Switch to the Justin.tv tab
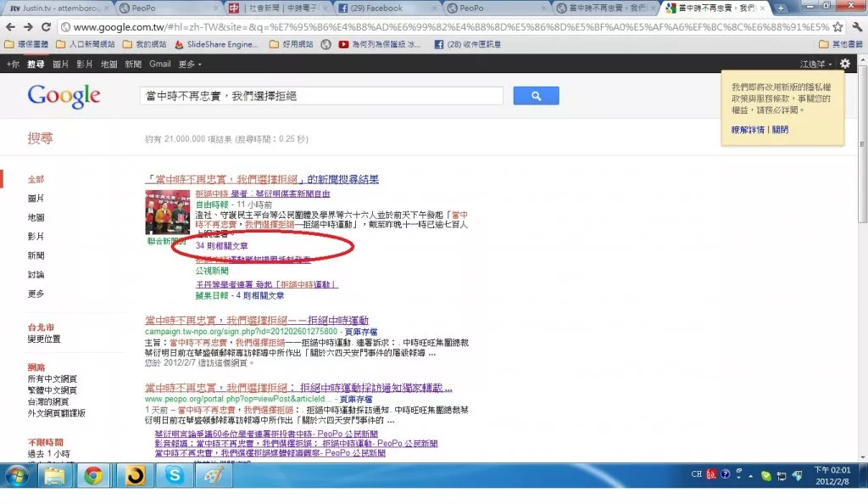Image resolution: width=868 pixels, height=504 pixels. (x=56, y=8)
